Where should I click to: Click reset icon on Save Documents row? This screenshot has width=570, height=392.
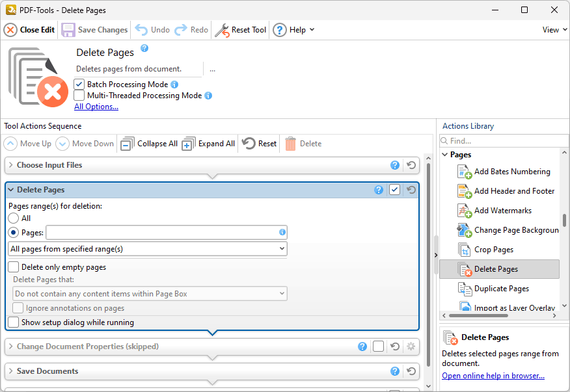[411, 371]
